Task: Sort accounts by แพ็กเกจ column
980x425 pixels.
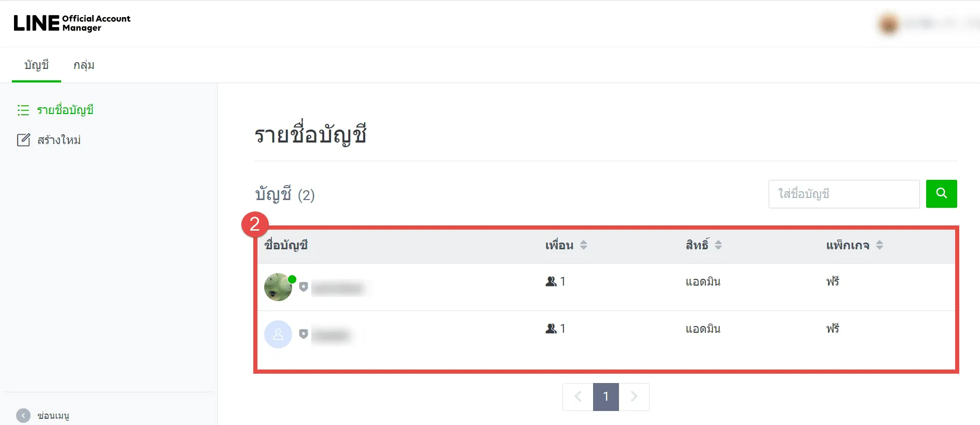Action: click(x=880, y=245)
